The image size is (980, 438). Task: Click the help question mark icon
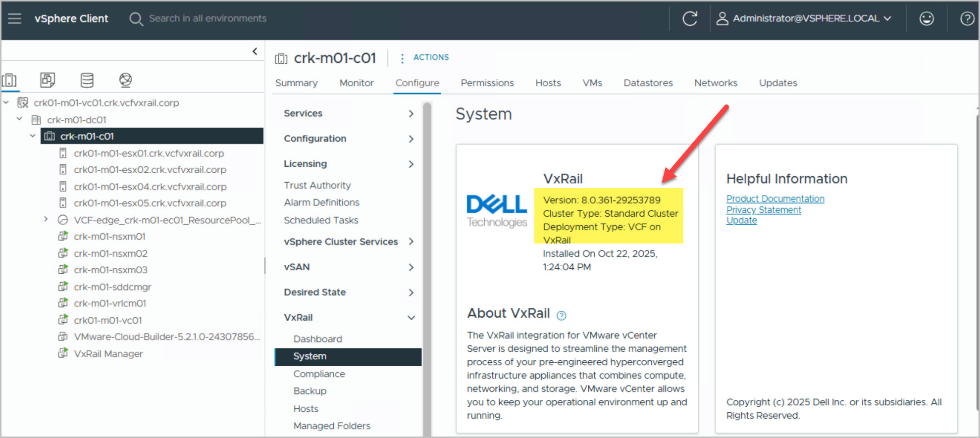point(967,19)
